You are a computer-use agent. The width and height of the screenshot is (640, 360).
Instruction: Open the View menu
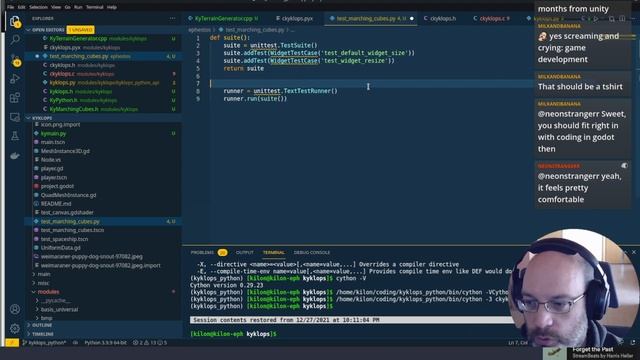56,7
